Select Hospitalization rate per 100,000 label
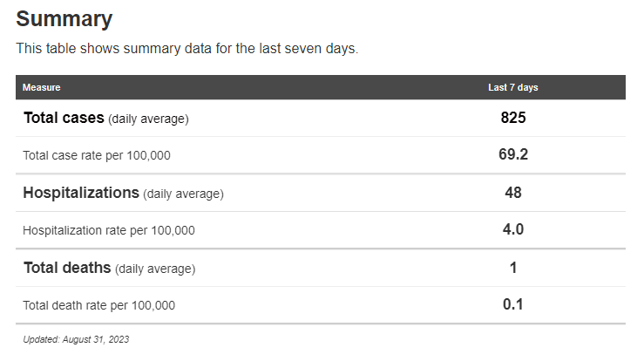The height and width of the screenshot is (361, 644). point(109,231)
